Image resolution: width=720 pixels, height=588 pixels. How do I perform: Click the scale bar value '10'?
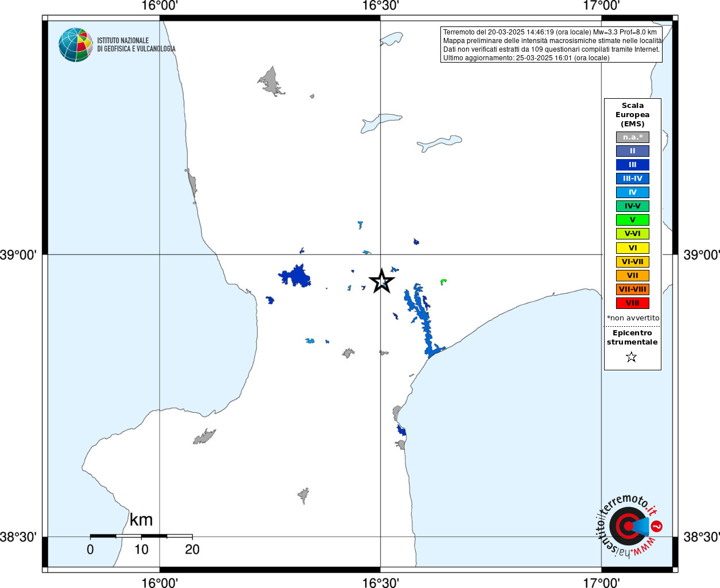pyautogui.click(x=141, y=550)
